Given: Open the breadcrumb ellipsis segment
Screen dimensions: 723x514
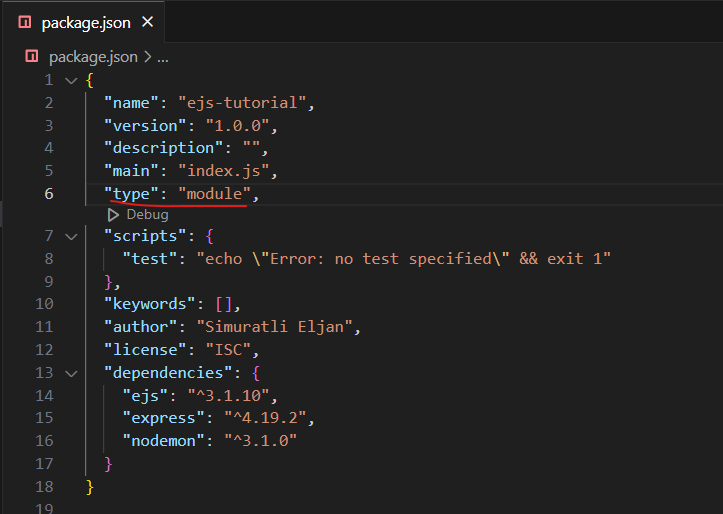Looking at the screenshot, I should [163, 59].
